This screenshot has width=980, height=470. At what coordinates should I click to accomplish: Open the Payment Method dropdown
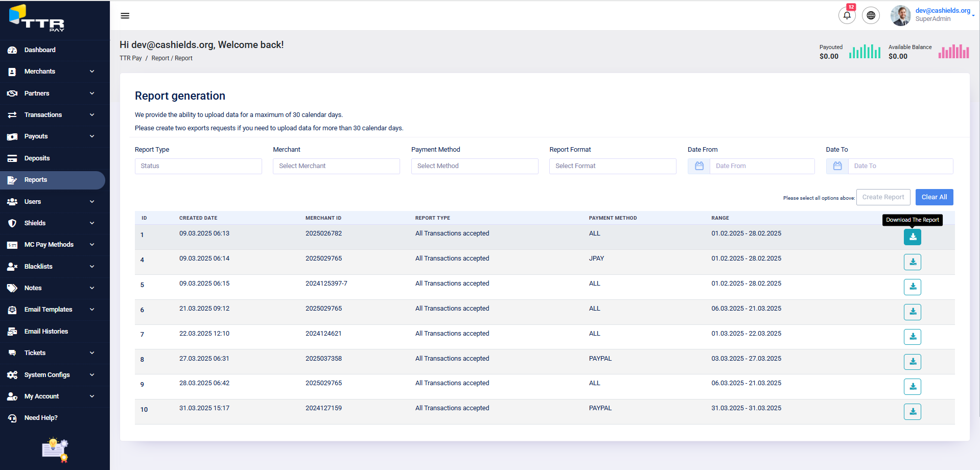click(474, 166)
